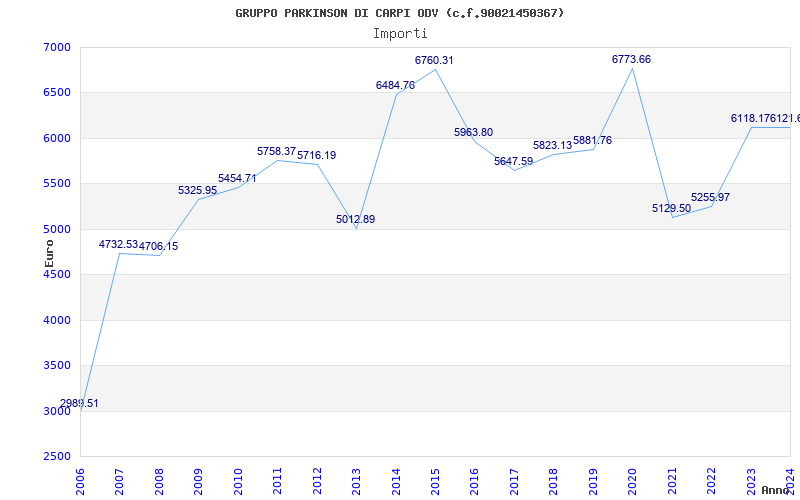Image resolution: width=800 pixels, height=500 pixels.
Task: Click the data label 5454.71
Action: click(x=237, y=179)
